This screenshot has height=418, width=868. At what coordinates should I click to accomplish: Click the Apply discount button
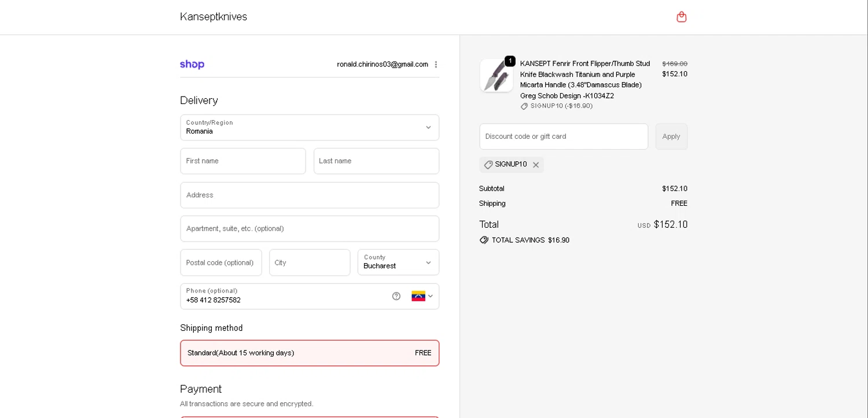coord(671,136)
